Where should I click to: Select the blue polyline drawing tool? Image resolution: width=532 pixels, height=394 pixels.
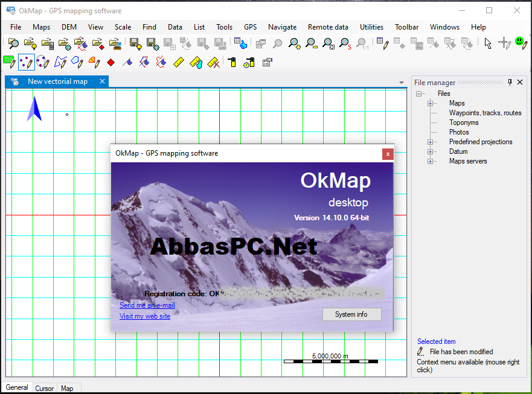[x=60, y=62]
